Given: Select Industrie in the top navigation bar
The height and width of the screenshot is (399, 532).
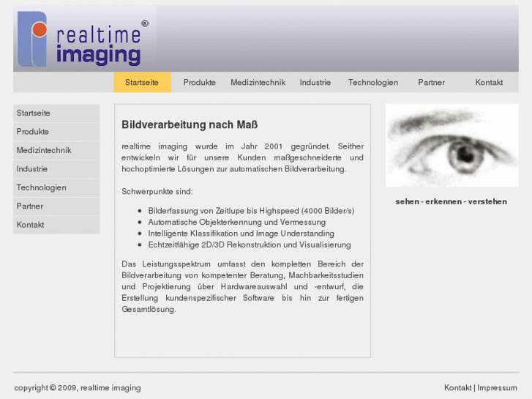Looking at the screenshot, I should click(x=315, y=82).
